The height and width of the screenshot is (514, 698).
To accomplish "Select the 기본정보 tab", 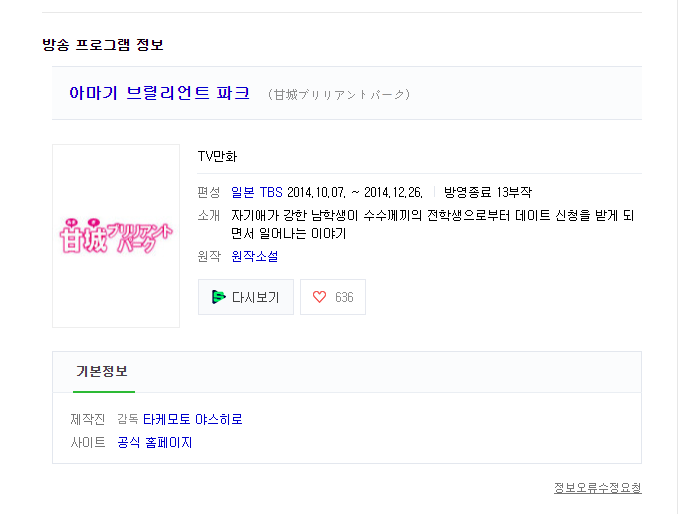I will click(102, 371).
